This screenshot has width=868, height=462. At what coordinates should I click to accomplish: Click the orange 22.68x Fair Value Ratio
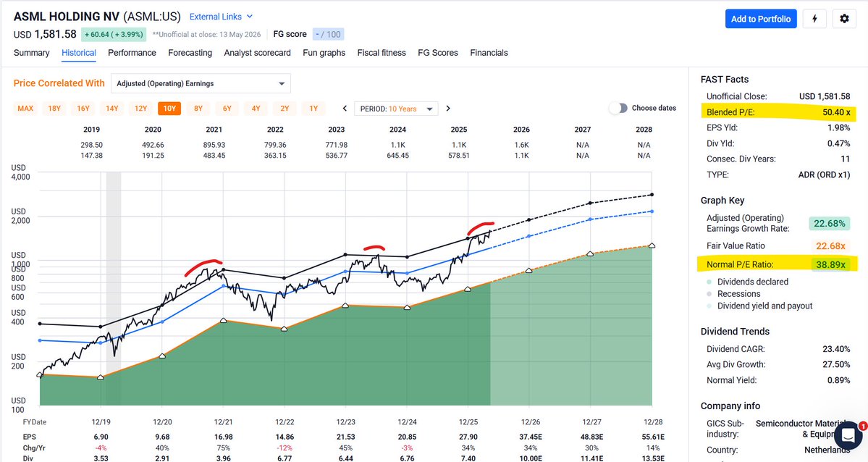(830, 246)
